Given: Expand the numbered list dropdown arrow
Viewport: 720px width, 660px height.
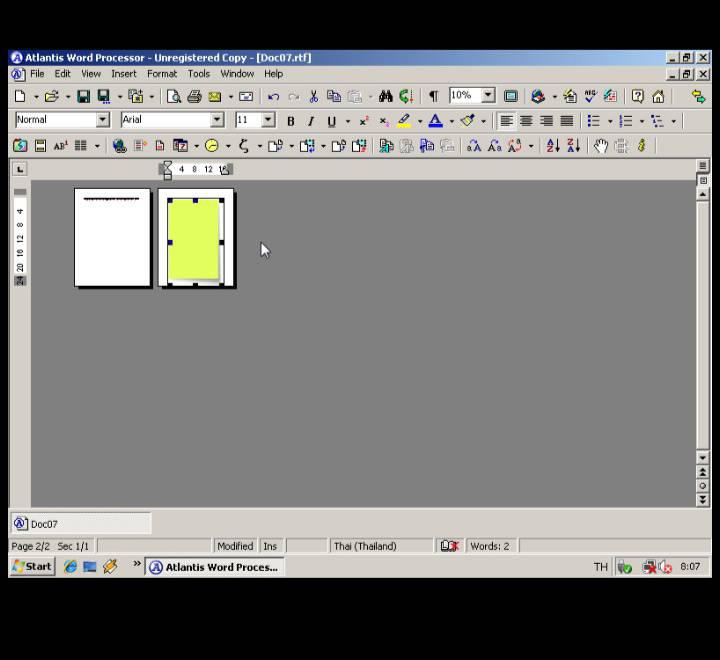Looking at the screenshot, I should pos(642,121).
